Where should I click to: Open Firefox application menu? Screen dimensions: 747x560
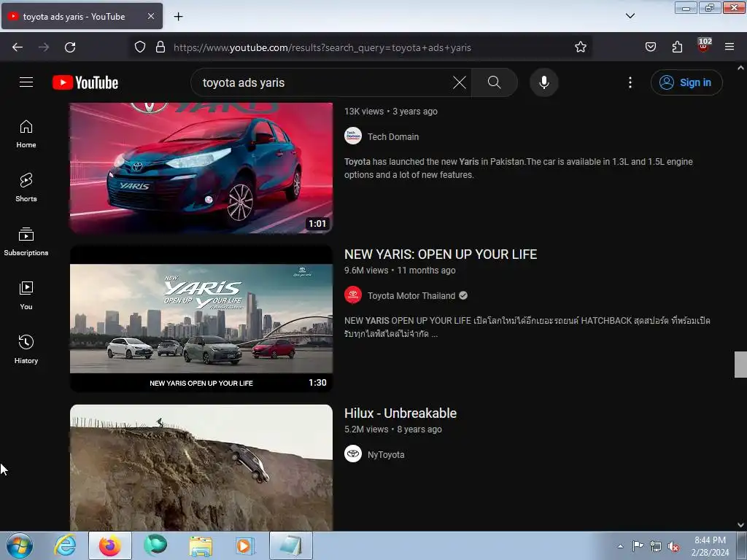click(729, 47)
